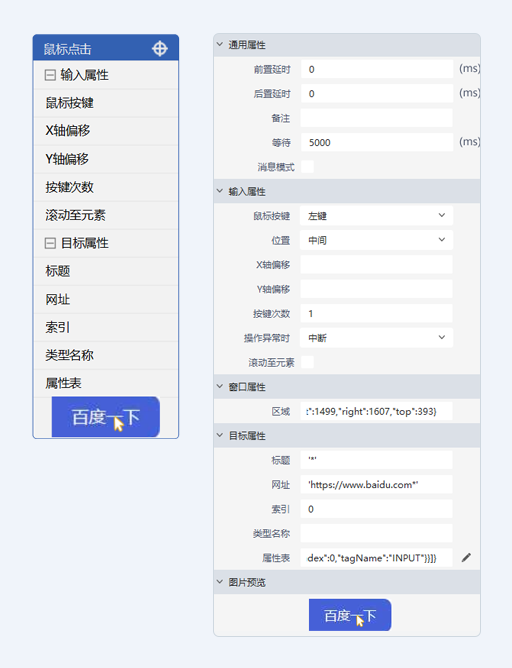Select 网址 row in left panel
This screenshot has height=668, width=512.
(106, 299)
